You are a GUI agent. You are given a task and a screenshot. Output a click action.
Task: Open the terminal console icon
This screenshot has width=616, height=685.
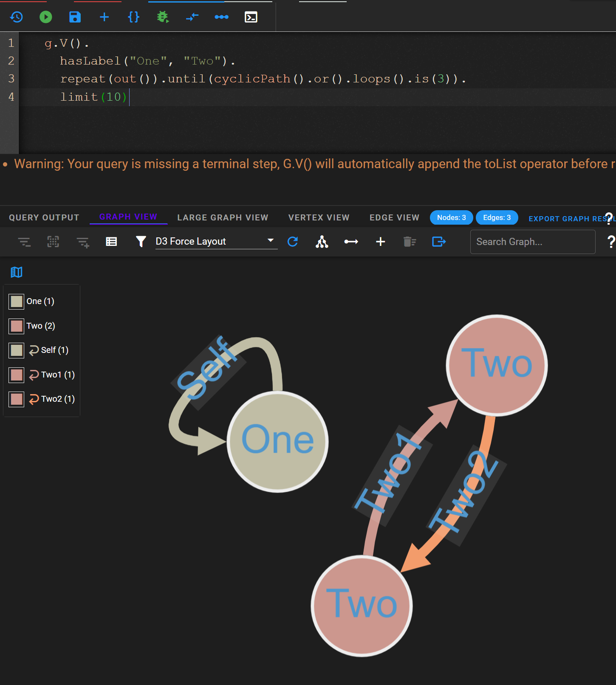click(x=251, y=17)
